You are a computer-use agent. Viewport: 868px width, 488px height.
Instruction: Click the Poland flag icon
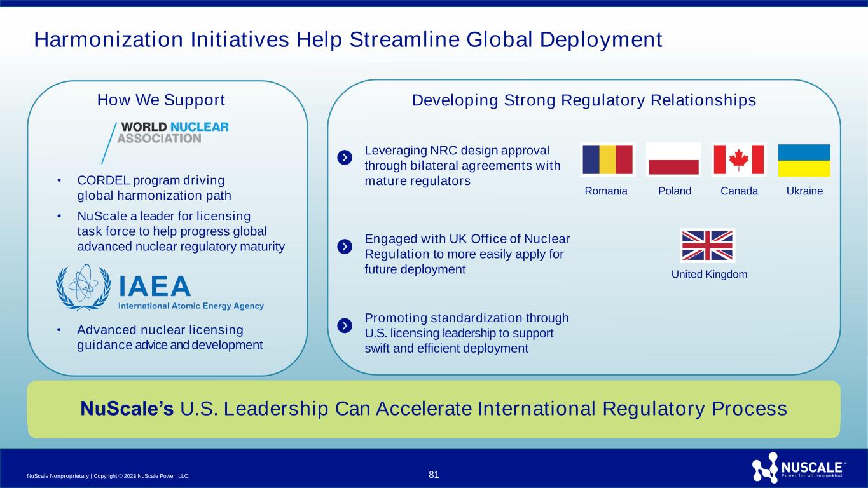673,159
